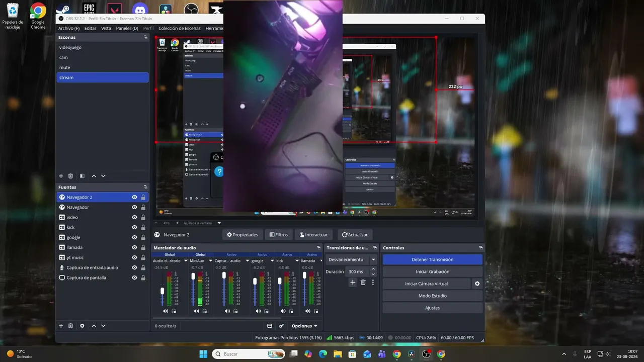
Task: Open advanced audio properties gears icon
Action: [282, 326]
